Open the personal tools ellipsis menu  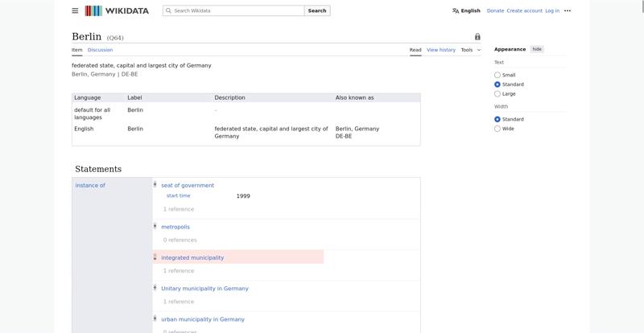pos(568,10)
